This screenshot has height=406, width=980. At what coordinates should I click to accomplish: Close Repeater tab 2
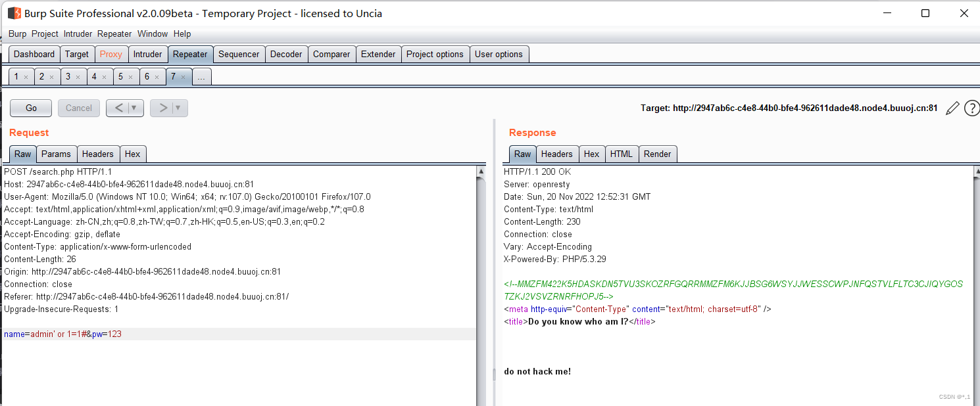pos(52,77)
